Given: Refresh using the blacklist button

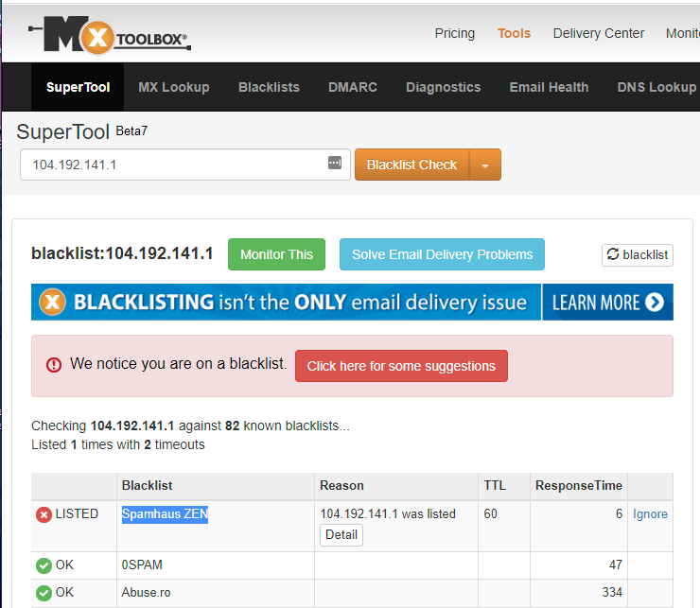Looking at the screenshot, I should (638, 255).
